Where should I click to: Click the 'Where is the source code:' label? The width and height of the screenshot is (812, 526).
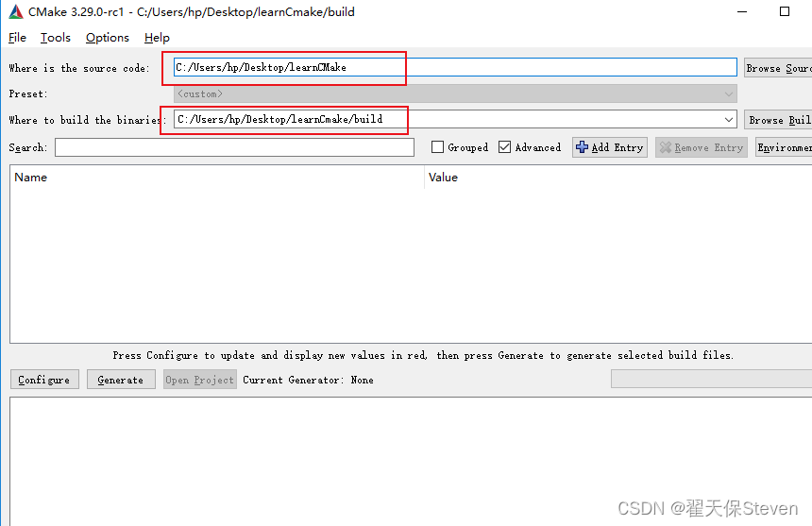pos(79,68)
